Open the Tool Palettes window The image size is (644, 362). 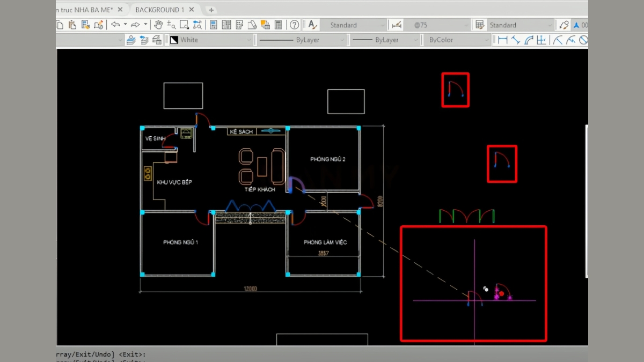click(x=239, y=25)
